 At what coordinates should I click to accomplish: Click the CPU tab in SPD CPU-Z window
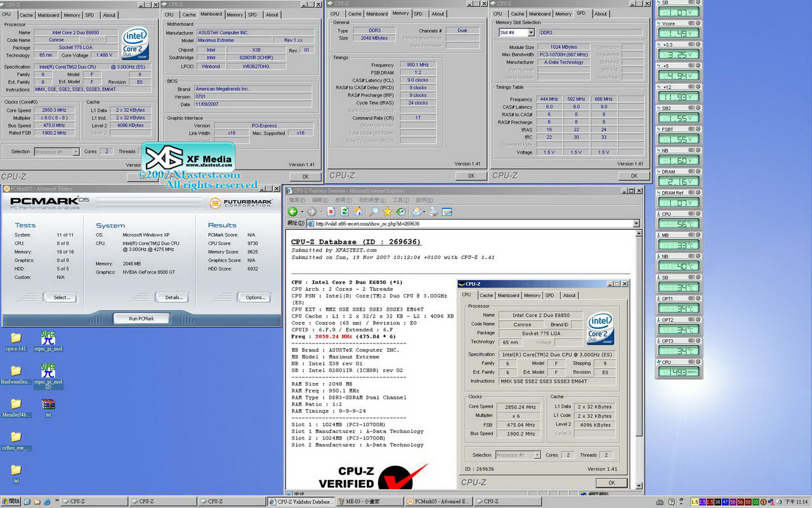pyautogui.click(x=498, y=13)
